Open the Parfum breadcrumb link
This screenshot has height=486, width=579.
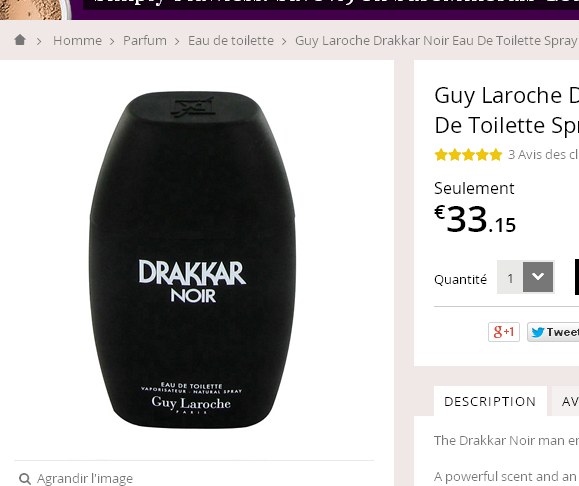(x=145, y=41)
